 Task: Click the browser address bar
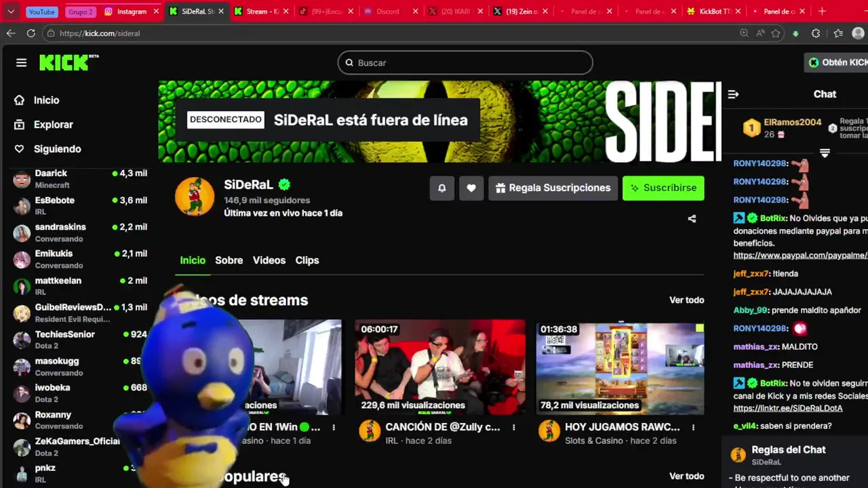point(392,33)
